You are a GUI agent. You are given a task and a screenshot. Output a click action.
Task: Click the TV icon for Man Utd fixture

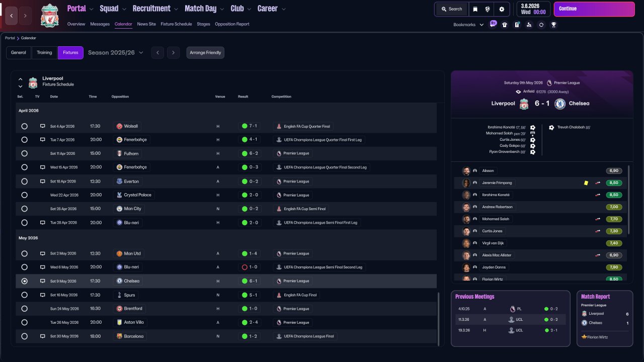[x=43, y=253]
